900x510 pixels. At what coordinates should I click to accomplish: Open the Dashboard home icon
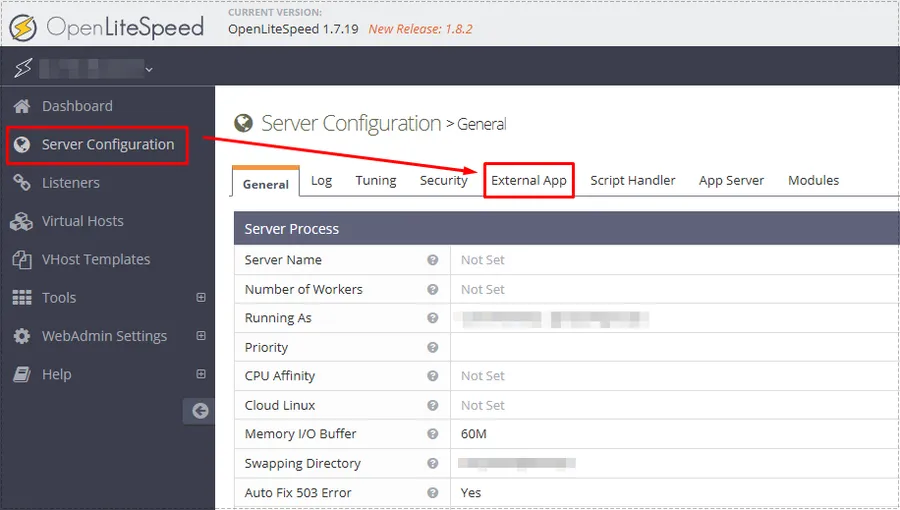(x=22, y=106)
